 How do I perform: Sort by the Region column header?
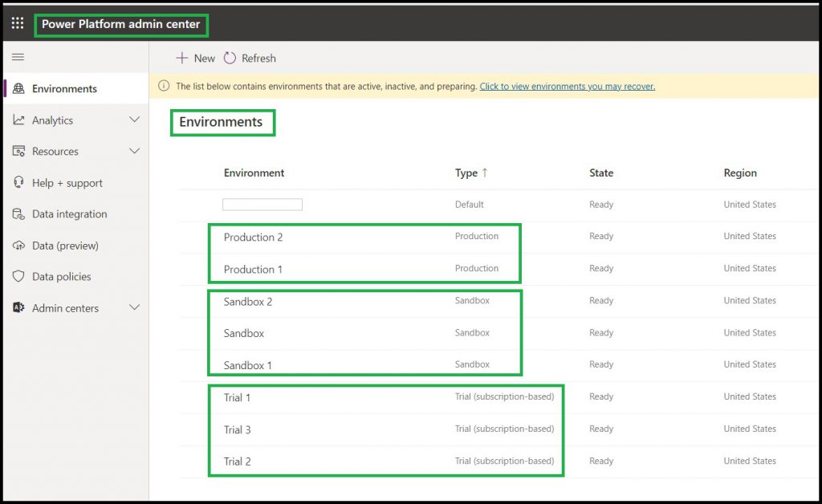coord(739,173)
